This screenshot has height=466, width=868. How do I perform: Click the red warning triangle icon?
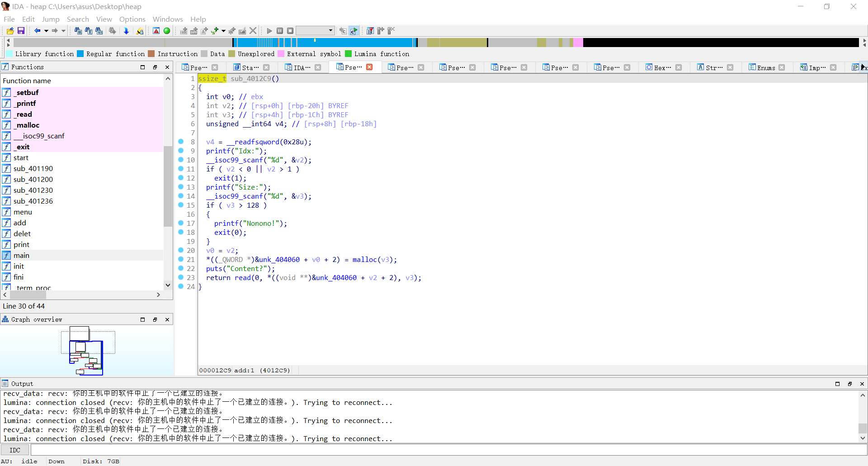pos(156,31)
